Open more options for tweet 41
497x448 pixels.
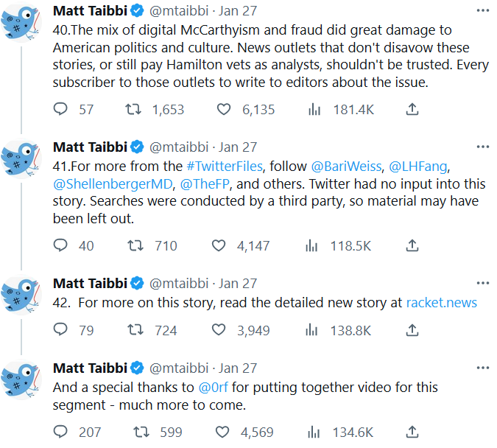point(482,147)
